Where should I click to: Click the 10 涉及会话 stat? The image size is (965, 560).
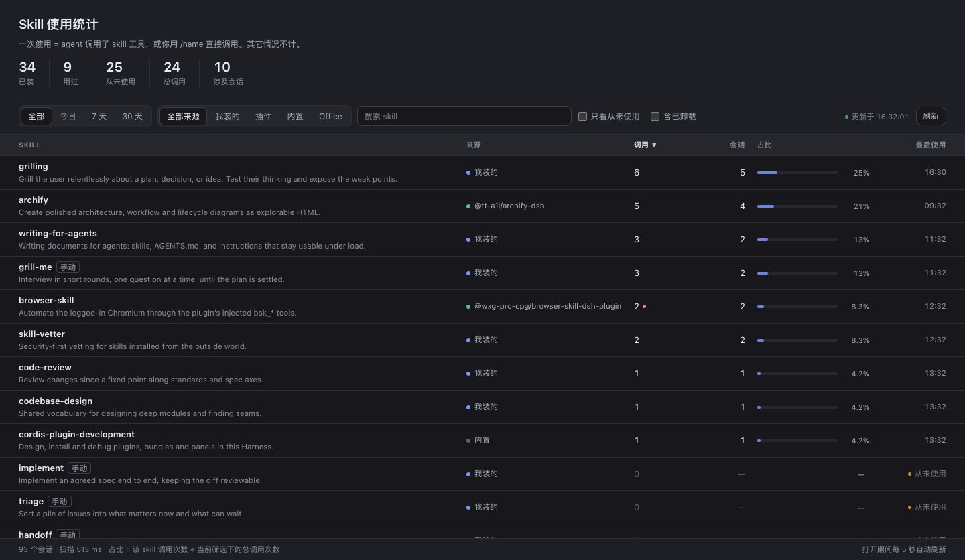229,73
